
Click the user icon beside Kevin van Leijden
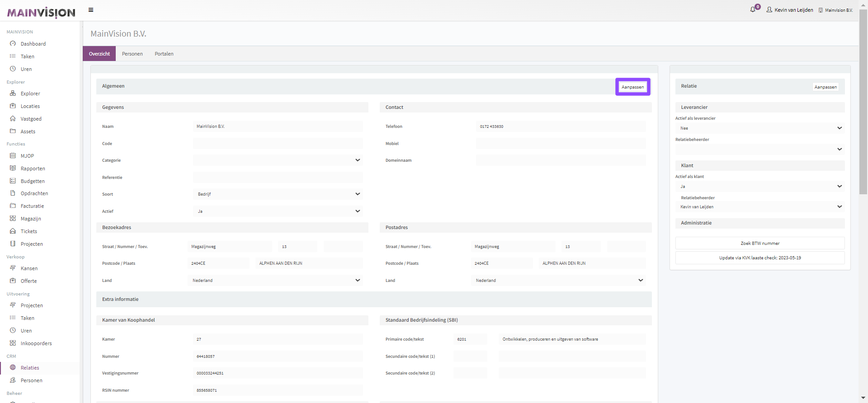[769, 9]
